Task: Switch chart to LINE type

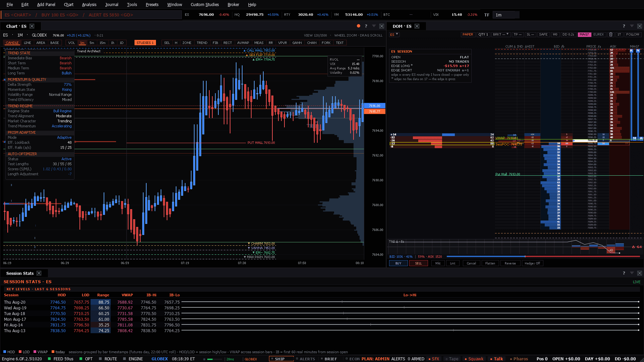Action: click(x=28, y=43)
